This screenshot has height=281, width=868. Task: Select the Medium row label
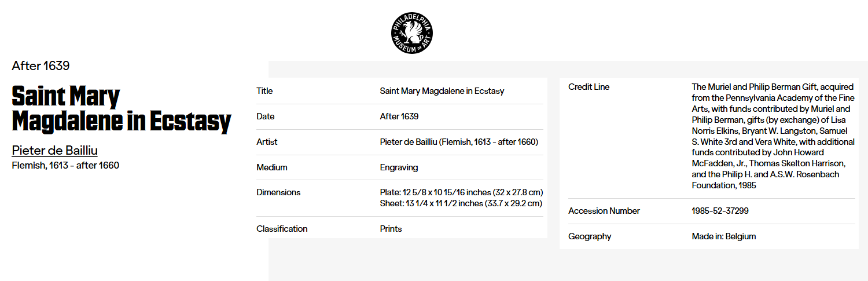(272, 167)
